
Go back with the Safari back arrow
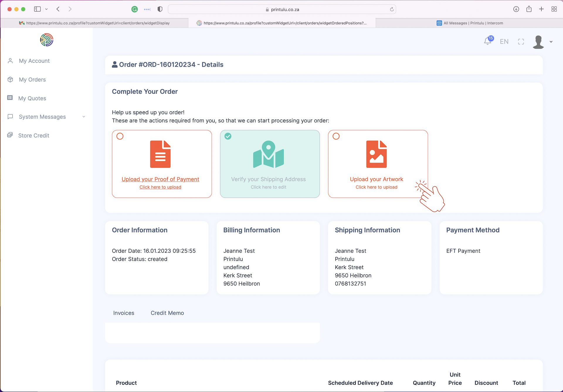(x=58, y=9)
